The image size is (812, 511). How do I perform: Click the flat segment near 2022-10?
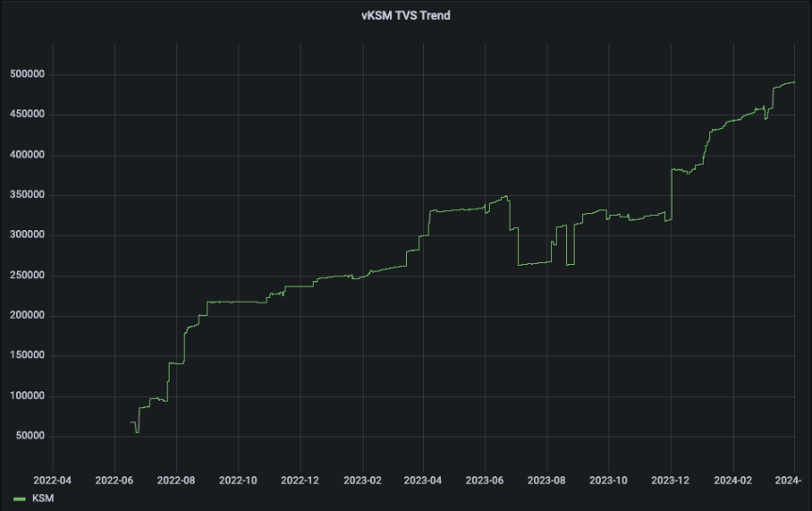coord(238,302)
